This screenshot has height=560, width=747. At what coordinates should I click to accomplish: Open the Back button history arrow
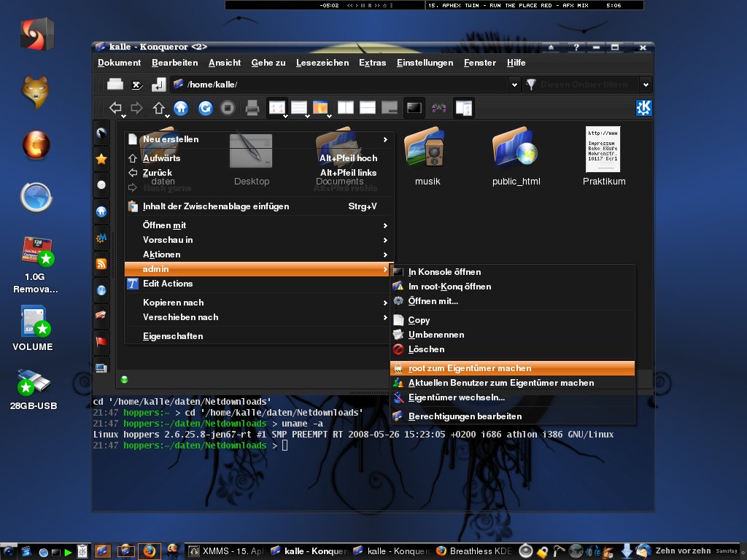click(x=123, y=116)
